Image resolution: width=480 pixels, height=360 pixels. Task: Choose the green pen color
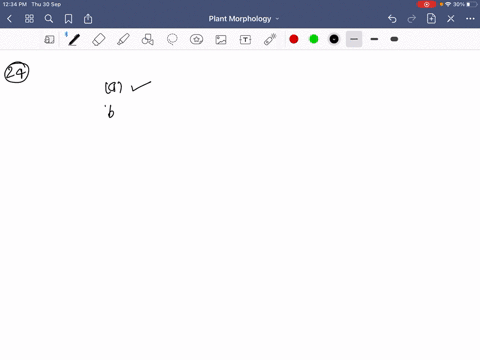click(314, 39)
